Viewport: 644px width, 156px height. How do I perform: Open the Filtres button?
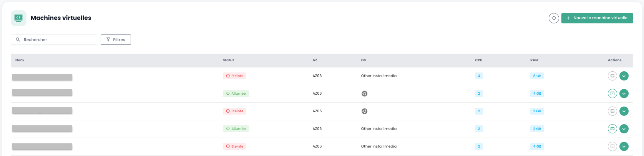pos(116,39)
